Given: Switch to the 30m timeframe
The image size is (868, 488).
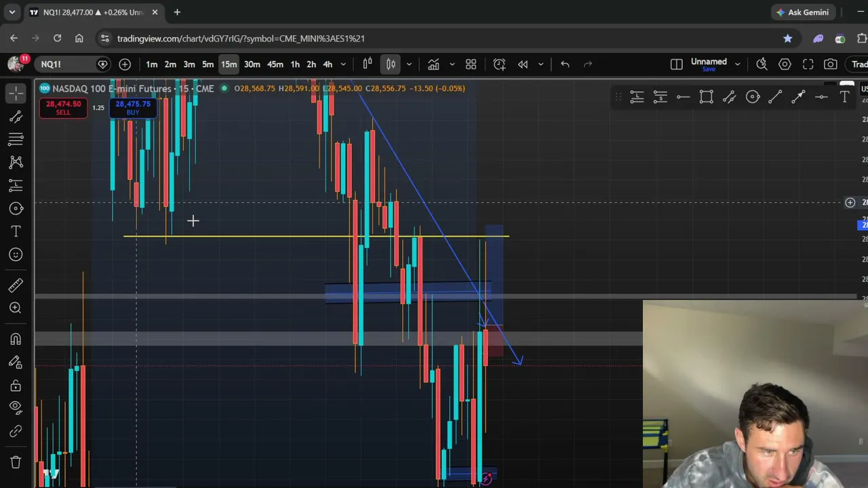Looking at the screenshot, I should [252, 64].
